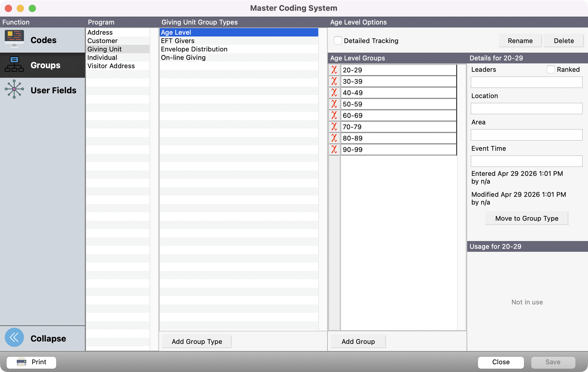Delete the 90-99 group with its red X
Viewport: 588px width, 372px height.
coord(334,150)
